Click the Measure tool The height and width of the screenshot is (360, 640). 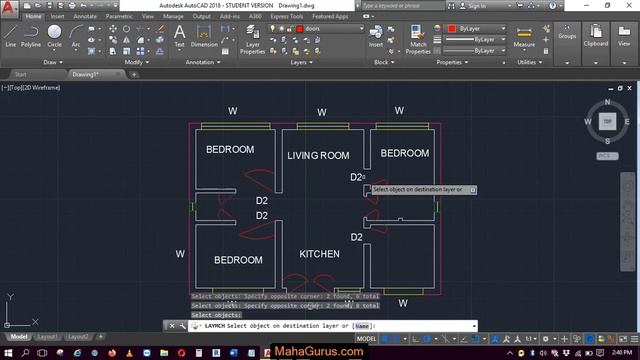click(x=524, y=37)
